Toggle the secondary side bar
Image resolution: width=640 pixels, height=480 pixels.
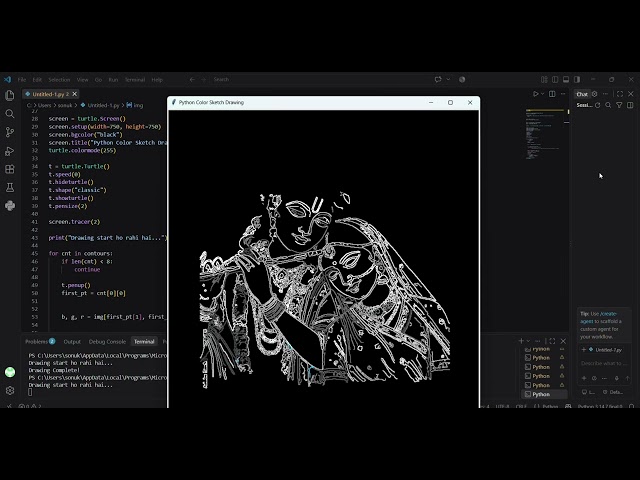(577, 80)
